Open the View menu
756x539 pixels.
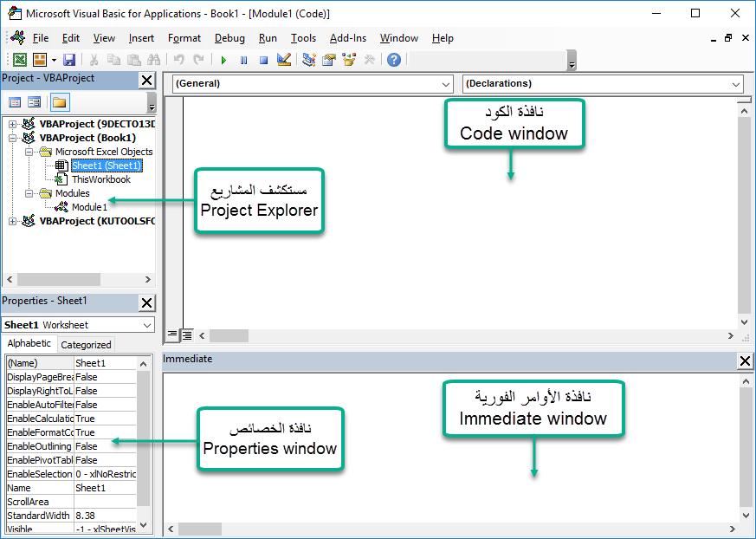point(104,38)
